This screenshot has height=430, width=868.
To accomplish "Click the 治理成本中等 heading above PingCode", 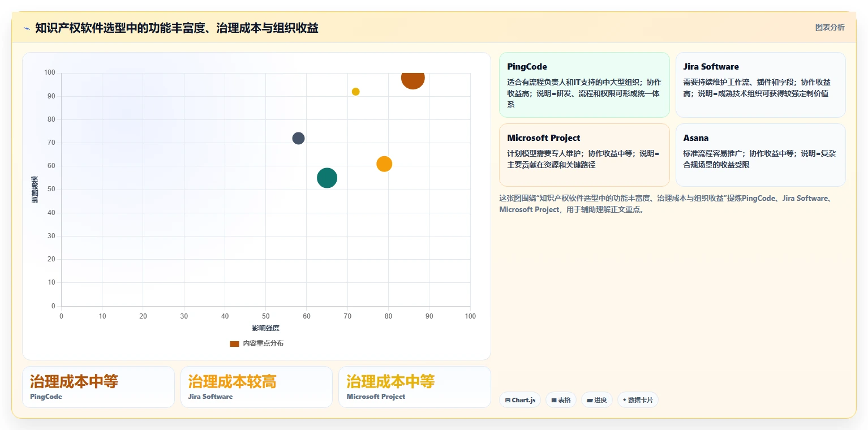I will [x=74, y=381].
